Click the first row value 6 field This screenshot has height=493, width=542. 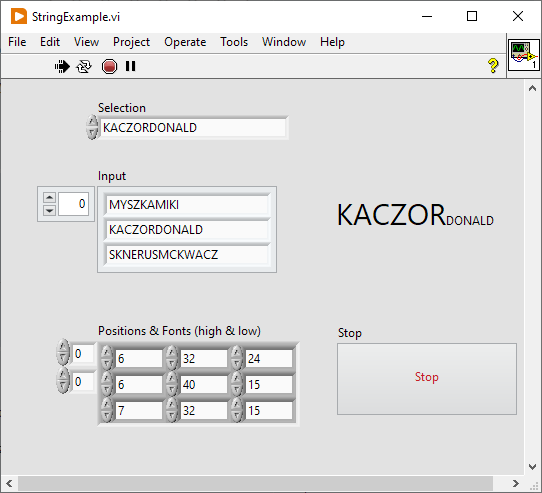139,359
